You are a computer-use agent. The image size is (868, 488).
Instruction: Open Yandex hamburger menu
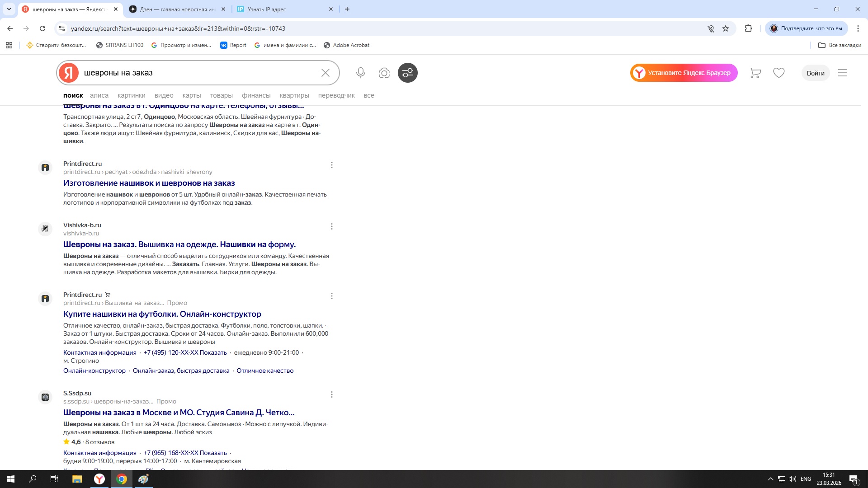click(x=842, y=73)
